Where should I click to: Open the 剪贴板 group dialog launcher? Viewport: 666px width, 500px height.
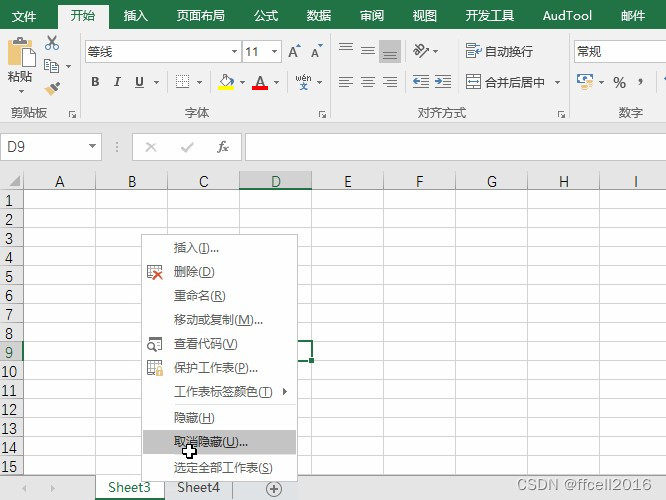pos(72,115)
